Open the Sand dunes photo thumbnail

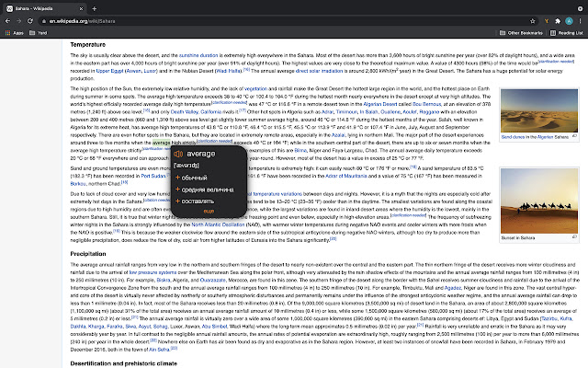(x=539, y=110)
